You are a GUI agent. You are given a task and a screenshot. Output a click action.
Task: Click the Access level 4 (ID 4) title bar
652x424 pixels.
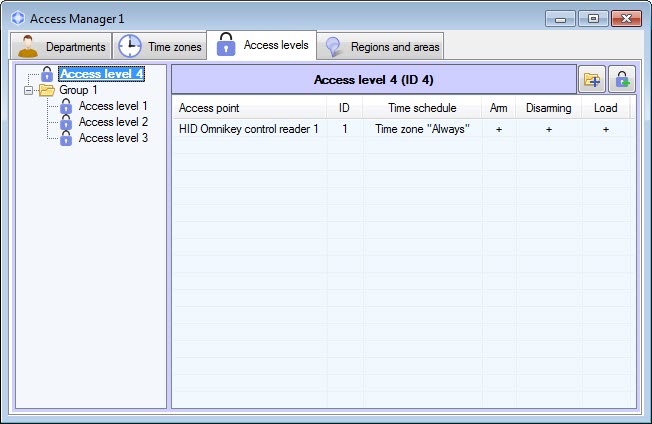[374, 79]
